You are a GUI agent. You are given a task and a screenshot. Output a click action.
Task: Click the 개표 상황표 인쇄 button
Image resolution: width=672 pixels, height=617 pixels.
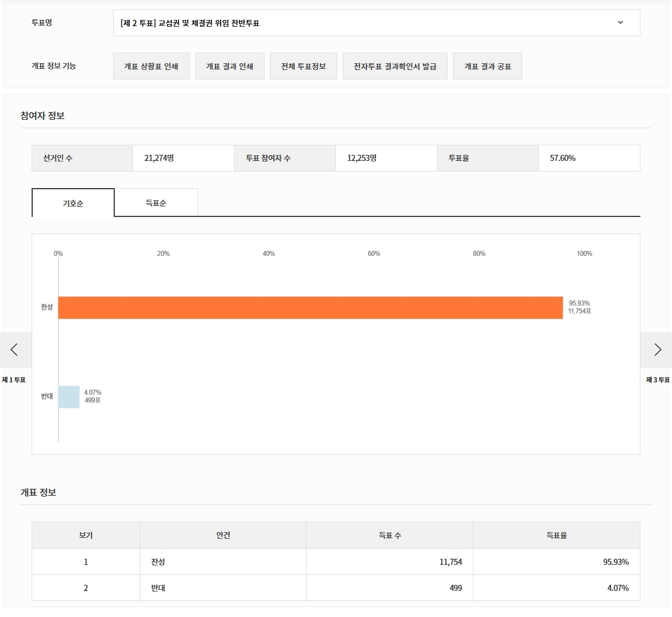tap(151, 66)
